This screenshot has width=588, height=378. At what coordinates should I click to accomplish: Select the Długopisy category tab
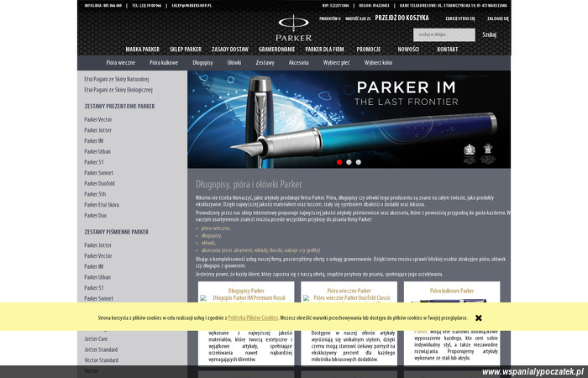202,63
